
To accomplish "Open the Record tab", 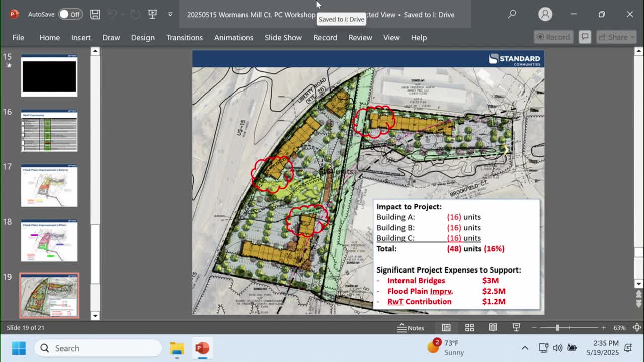I will 326,37.
